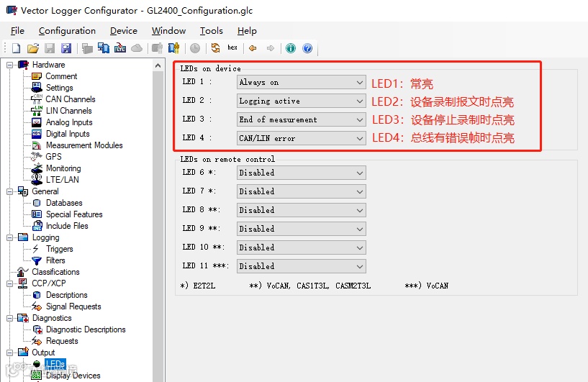
Task: Select Digital Inputs in the tree
Action: pyautogui.click(x=68, y=134)
